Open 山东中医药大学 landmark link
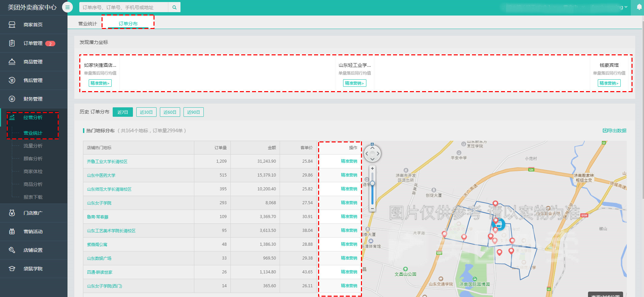Image resolution: width=644 pixels, height=297 pixels. (x=101, y=175)
